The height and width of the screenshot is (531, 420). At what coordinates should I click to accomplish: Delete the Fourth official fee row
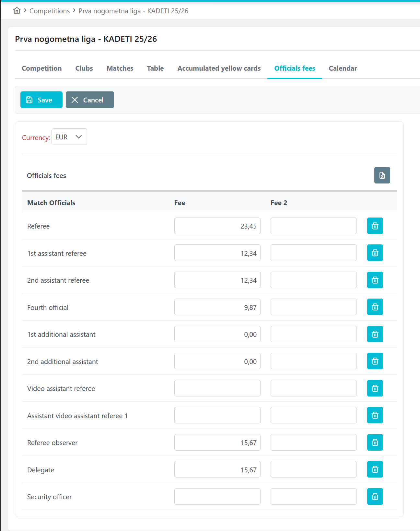point(375,307)
